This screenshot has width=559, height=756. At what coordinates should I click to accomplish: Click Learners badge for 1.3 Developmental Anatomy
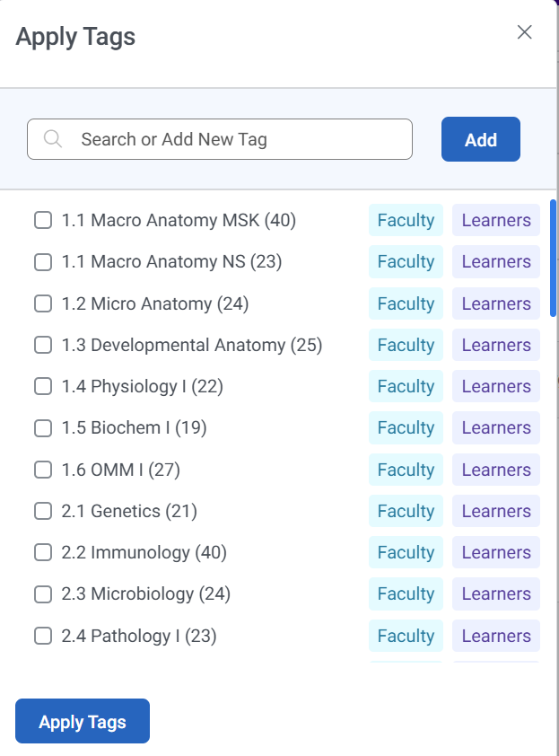[x=496, y=346]
